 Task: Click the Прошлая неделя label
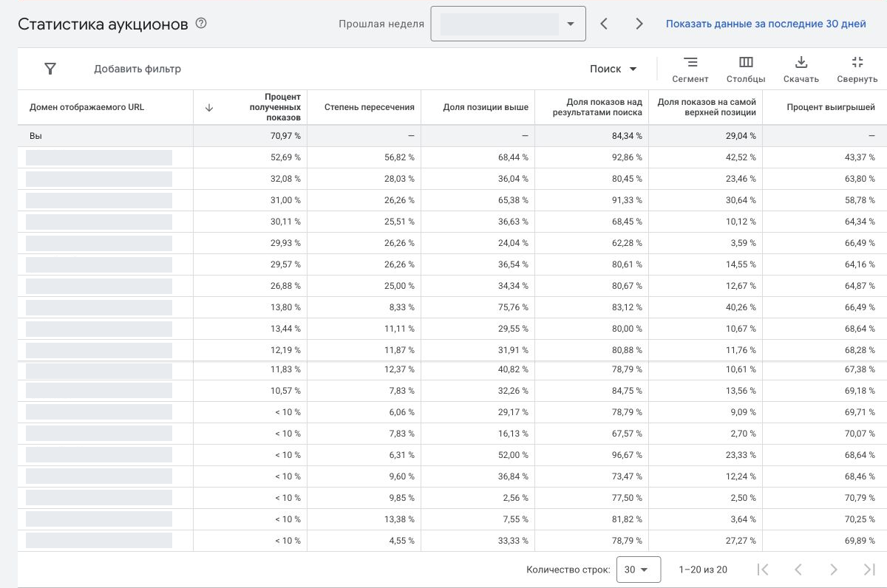pyautogui.click(x=381, y=24)
